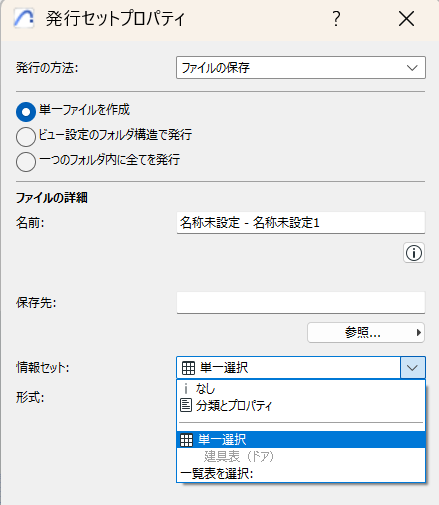The image size is (439, 505).
Task: Open help via the question mark icon
Action: tap(336, 19)
